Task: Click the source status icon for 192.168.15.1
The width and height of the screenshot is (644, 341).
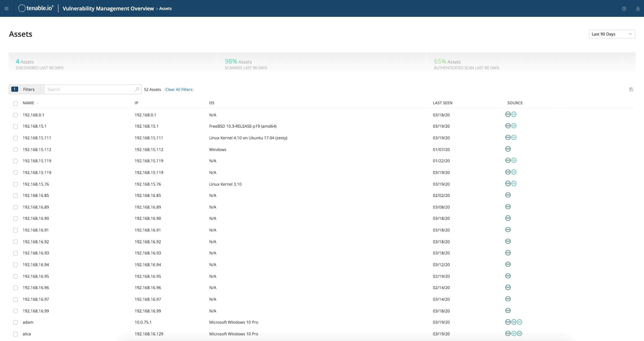Action: pos(508,126)
